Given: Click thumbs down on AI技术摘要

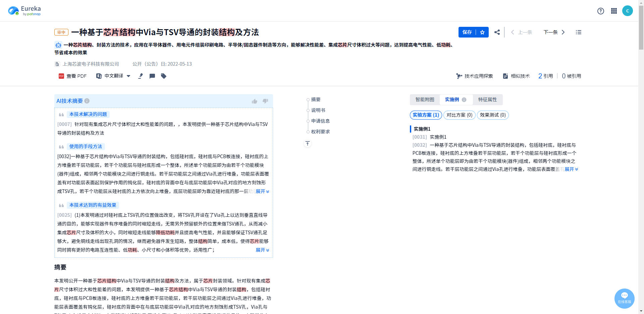Looking at the screenshot, I should [x=265, y=101].
